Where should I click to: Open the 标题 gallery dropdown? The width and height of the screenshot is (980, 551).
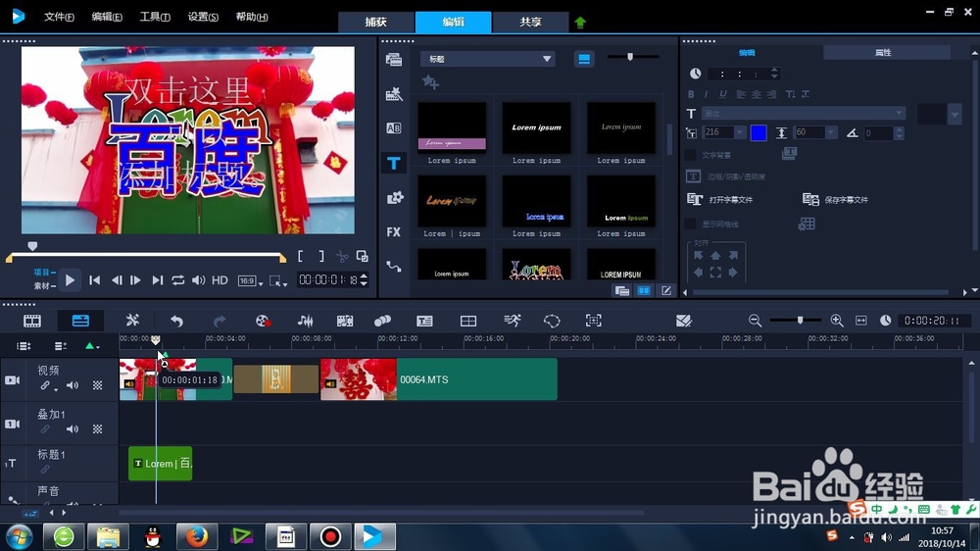487,59
